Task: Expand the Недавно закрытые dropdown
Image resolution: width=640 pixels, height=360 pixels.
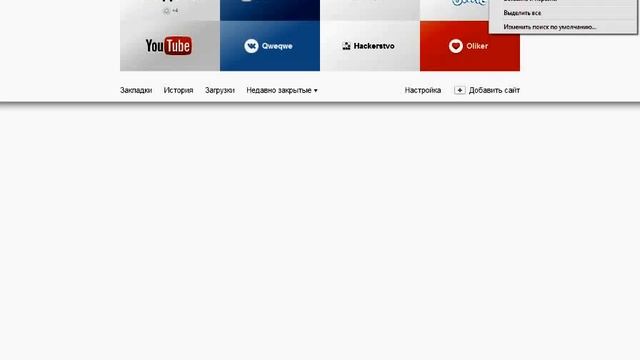Action: tap(282, 90)
